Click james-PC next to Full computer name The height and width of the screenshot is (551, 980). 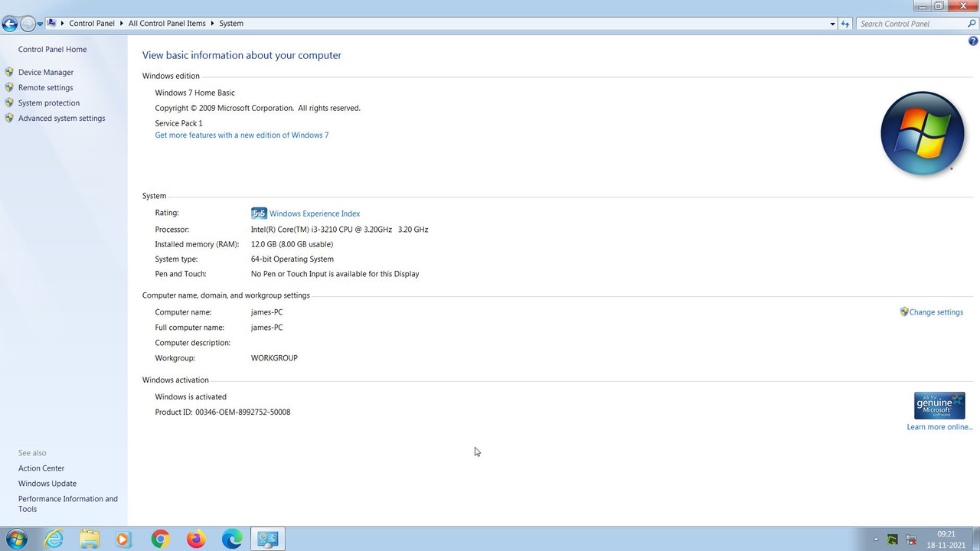tap(266, 328)
